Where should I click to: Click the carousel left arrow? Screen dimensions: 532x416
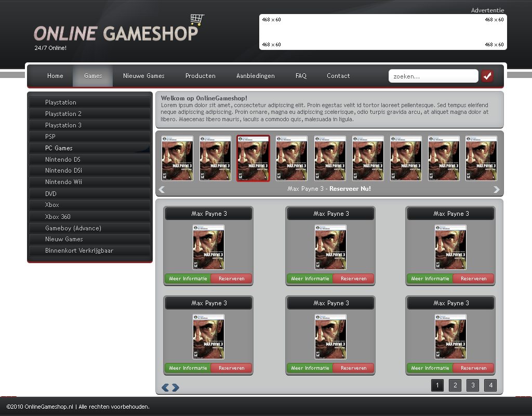pyautogui.click(x=162, y=189)
